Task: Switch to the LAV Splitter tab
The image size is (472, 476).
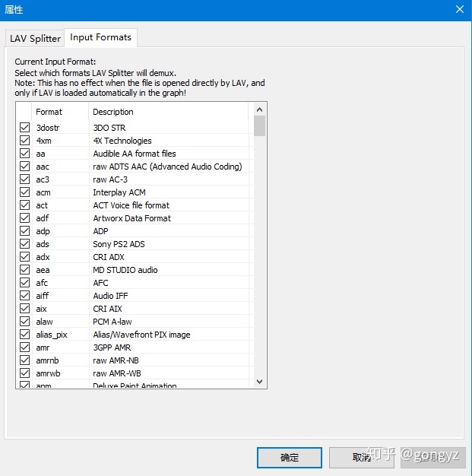Action: tap(35, 38)
